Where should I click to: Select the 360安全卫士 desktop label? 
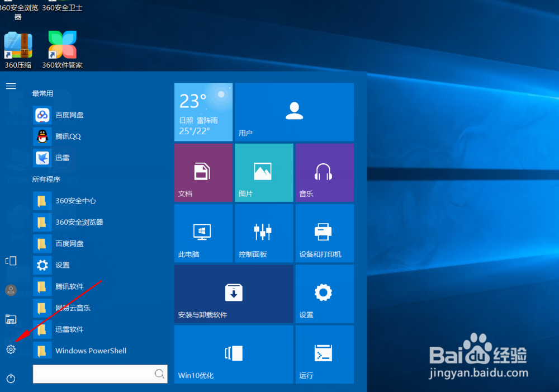click(63, 7)
